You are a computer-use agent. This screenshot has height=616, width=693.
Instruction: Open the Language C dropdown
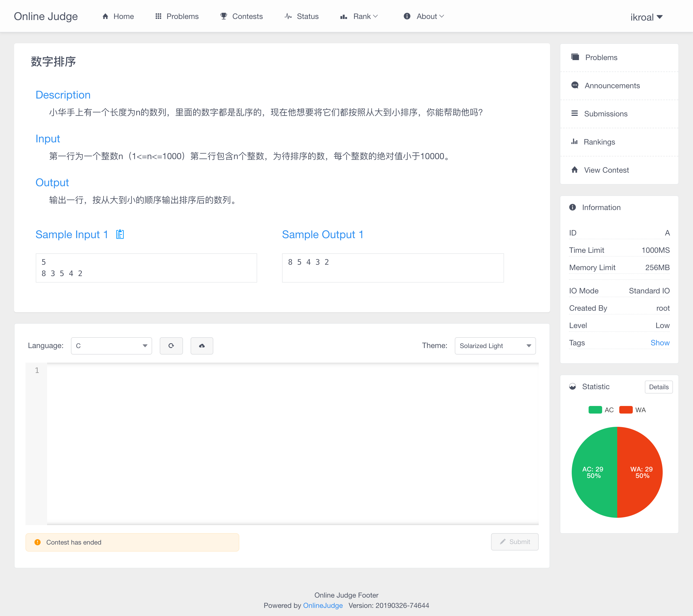tap(111, 345)
